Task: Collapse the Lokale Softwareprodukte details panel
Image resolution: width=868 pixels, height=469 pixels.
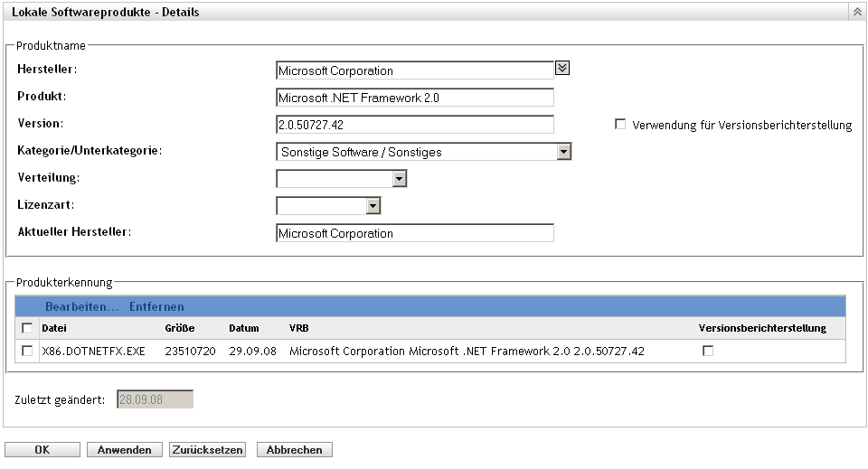Action: 855,13
